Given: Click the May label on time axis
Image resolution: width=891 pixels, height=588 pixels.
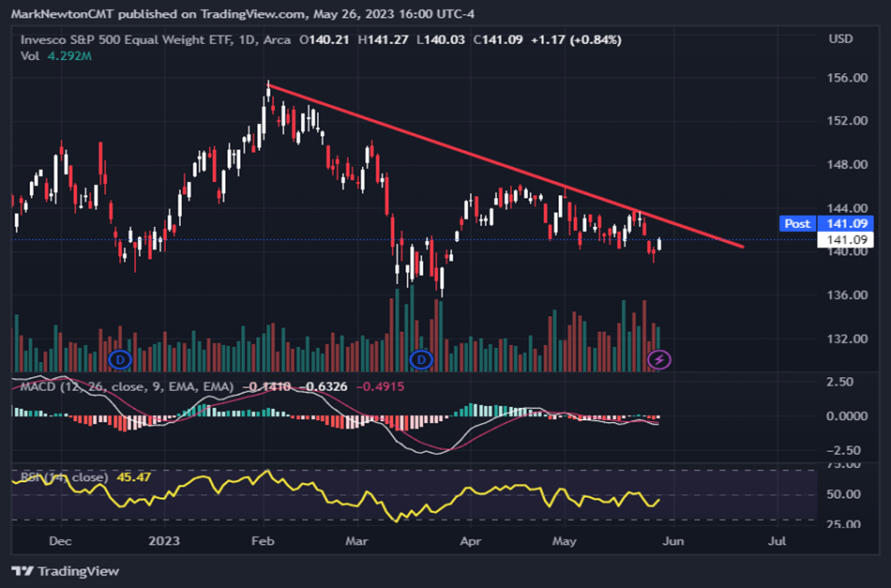Looking at the screenshot, I should (x=565, y=541).
